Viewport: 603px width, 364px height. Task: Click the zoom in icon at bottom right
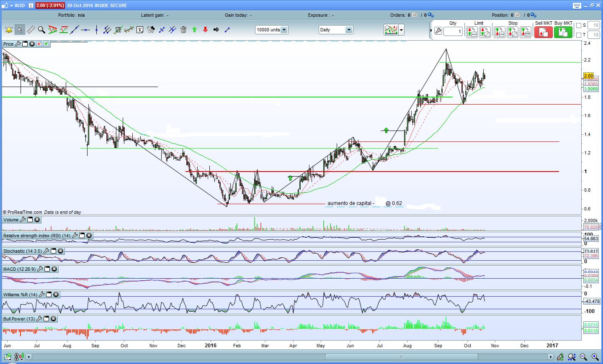coord(595,357)
